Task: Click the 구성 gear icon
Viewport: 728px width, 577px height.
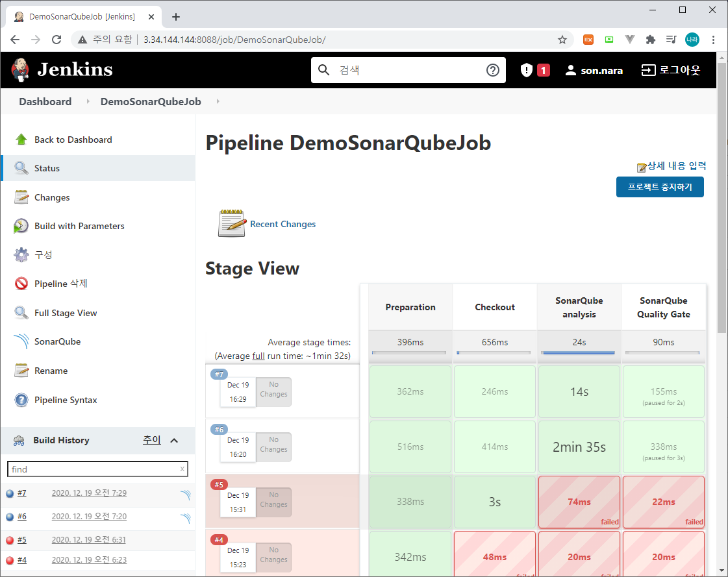Action: point(21,254)
